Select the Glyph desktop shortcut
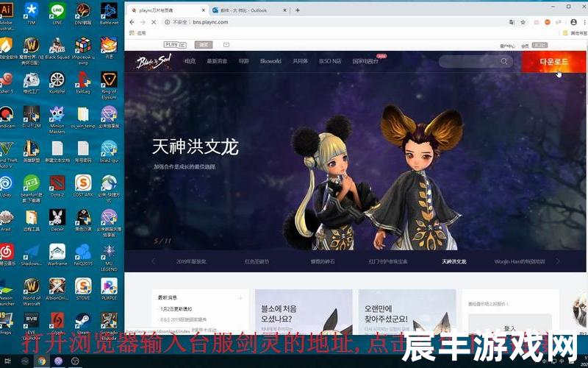 coord(57,323)
